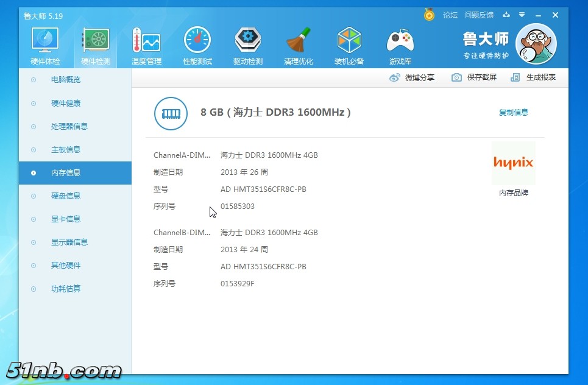Click the download tray icon in title bar

point(506,15)
